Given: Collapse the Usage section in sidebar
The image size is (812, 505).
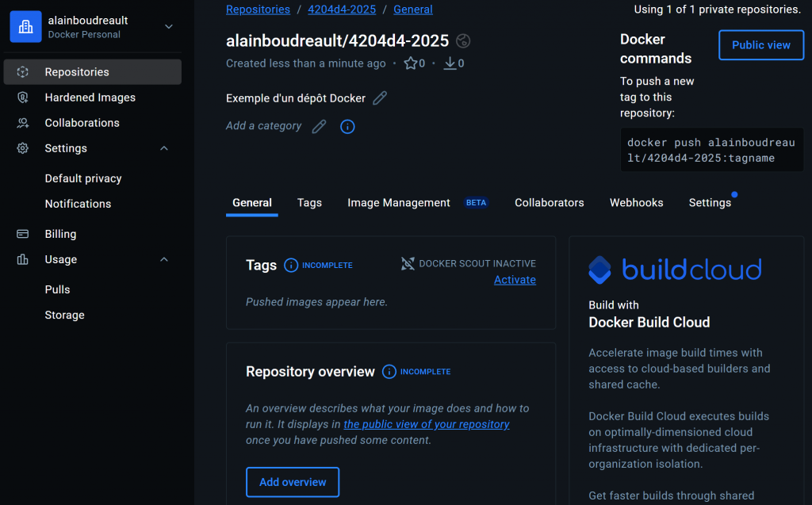Looking at the screenshot, I should point(164,259).
